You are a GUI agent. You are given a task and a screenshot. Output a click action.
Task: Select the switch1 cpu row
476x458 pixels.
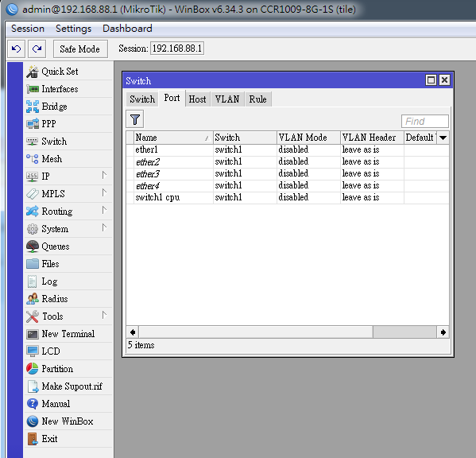[288, 197]
